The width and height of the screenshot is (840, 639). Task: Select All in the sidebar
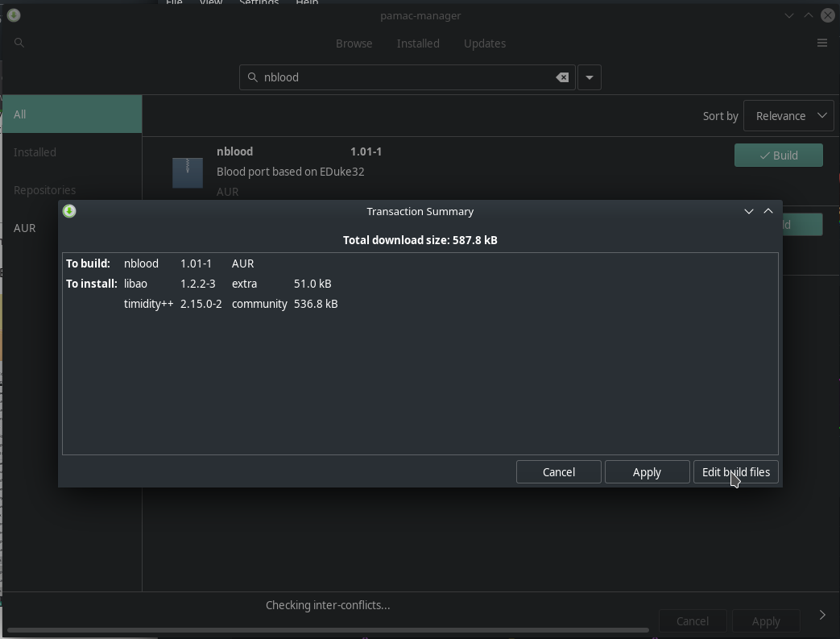coord(72,114)
